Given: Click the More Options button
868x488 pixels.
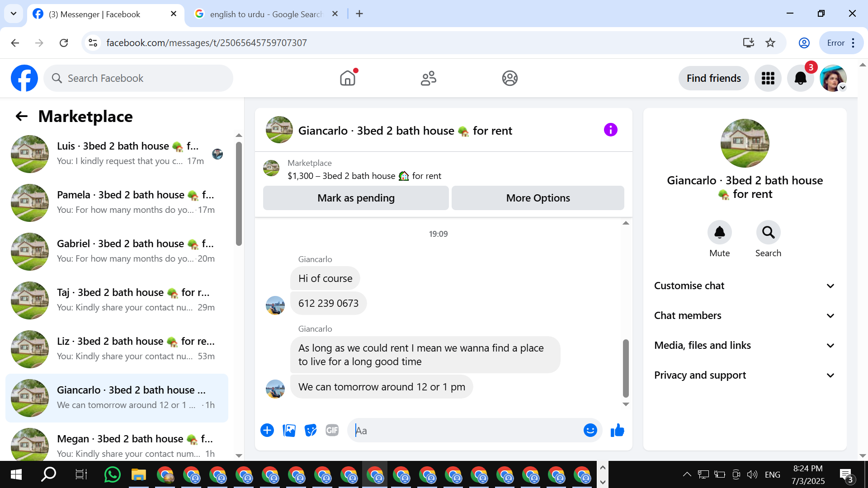Looking at the screenshot, I should click(x=538, y=198).
